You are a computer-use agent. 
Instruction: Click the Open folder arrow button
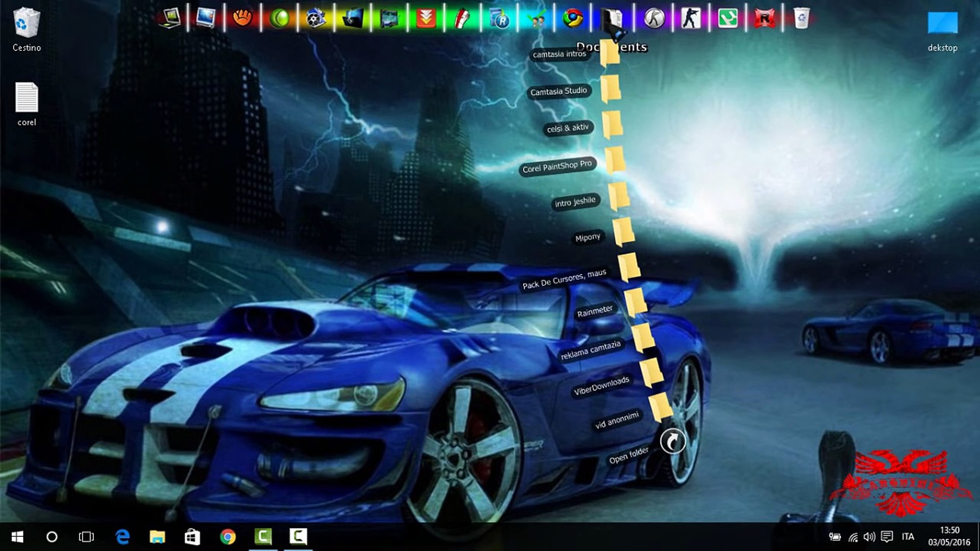click(672, 441)
